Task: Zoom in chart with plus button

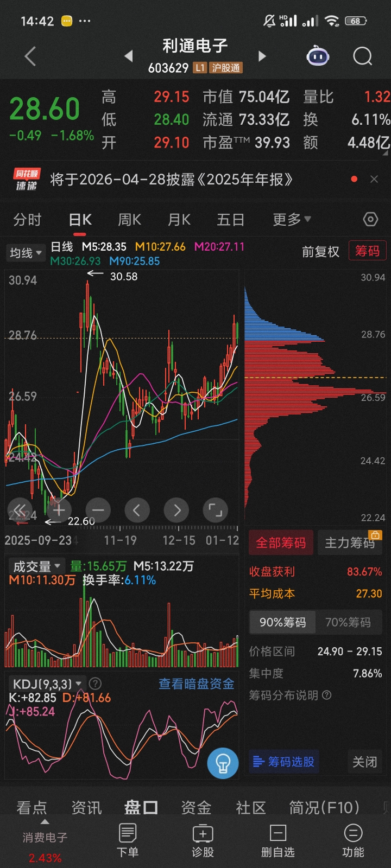Action: click(x=59, y=510)
